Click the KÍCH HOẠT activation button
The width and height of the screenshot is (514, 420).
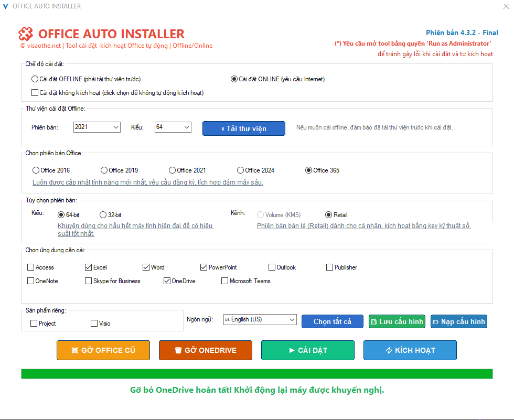pyautogui.click(x=410, y=350)
